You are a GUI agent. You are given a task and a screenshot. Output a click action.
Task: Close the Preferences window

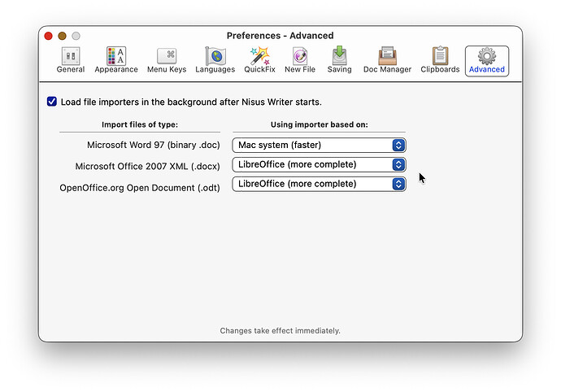[x=48, y=36]
